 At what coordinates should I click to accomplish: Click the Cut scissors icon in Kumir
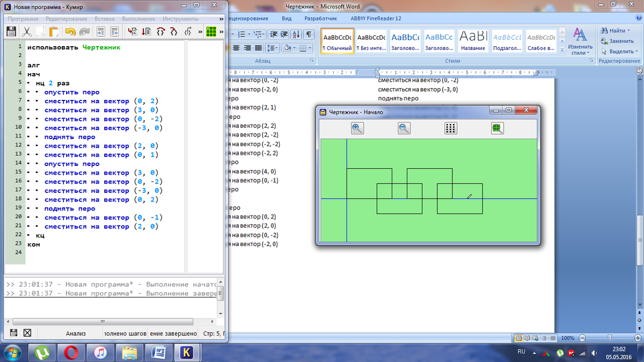(26, 32)
